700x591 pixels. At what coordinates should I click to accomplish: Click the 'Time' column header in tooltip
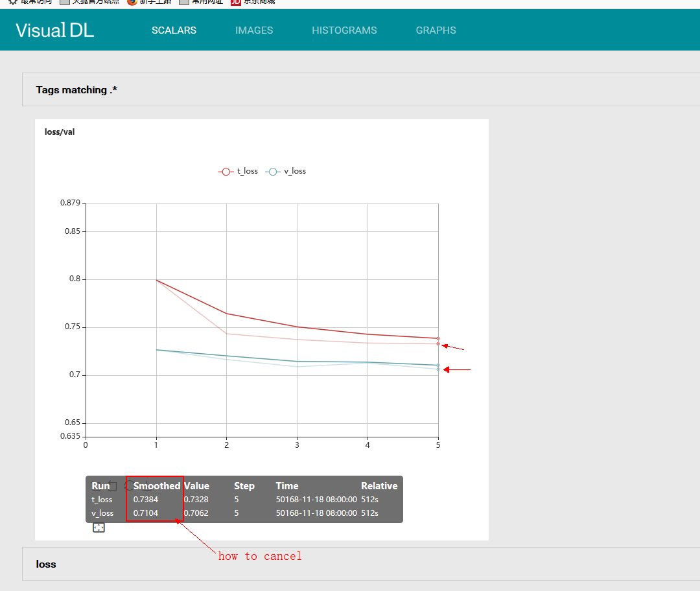pyautogui.click(x=287, y=485)
